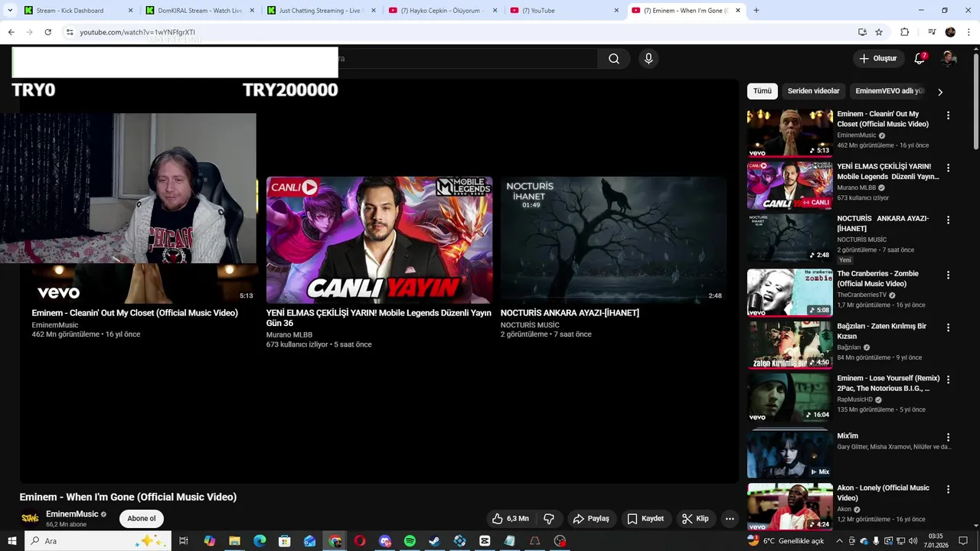Reload the page
This screenshot has width=980, height=551.
point(47,32)
